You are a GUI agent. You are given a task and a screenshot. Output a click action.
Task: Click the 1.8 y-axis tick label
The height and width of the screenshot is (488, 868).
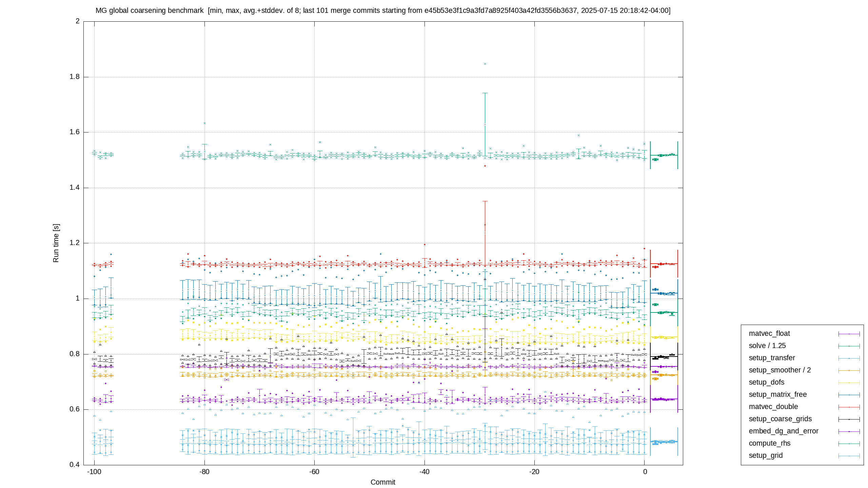pyautogui.click(x=74, y=77)
